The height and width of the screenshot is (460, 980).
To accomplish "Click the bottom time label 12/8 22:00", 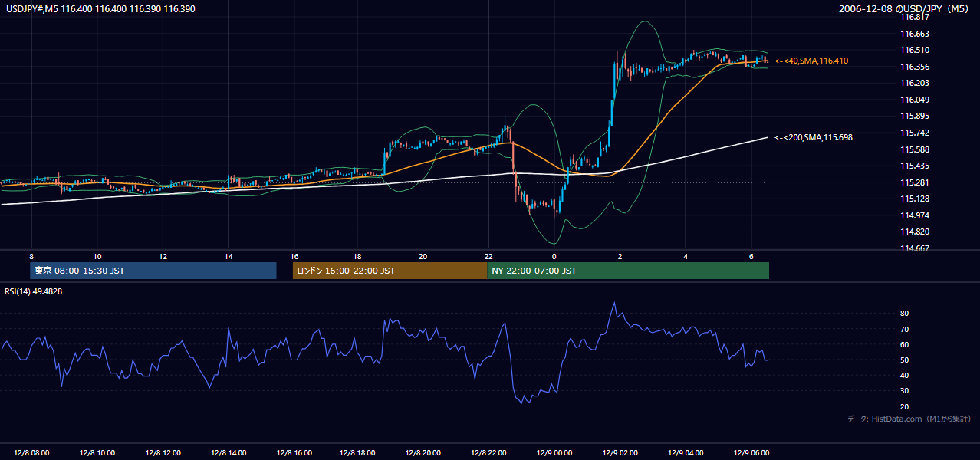I will coord(490,452).
